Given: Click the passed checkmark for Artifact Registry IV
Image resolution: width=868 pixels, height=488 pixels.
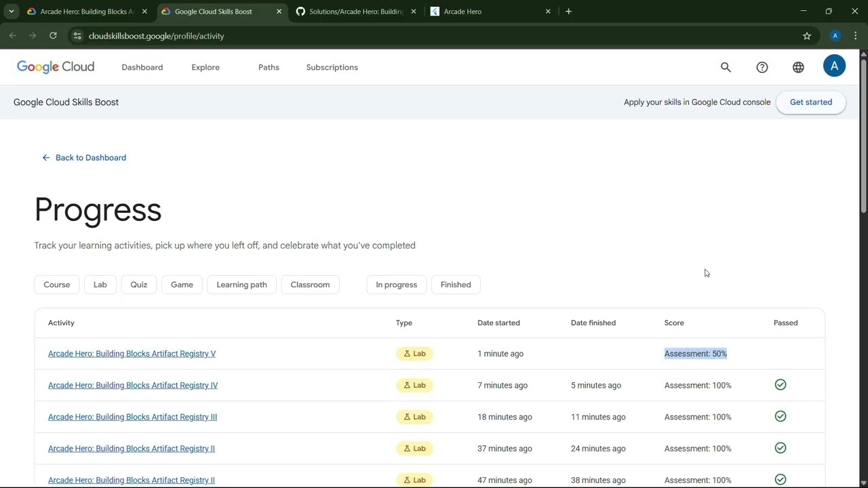Looking at the screenshot, I should (781, 385).
